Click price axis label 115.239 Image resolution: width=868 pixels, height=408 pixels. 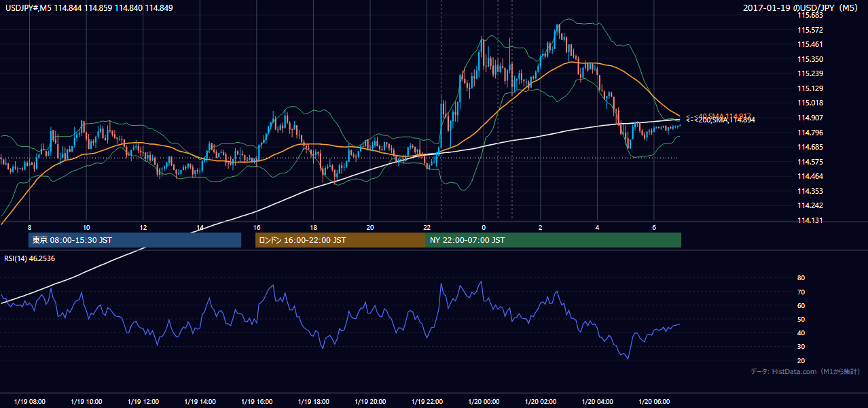[x=810, y=73]
